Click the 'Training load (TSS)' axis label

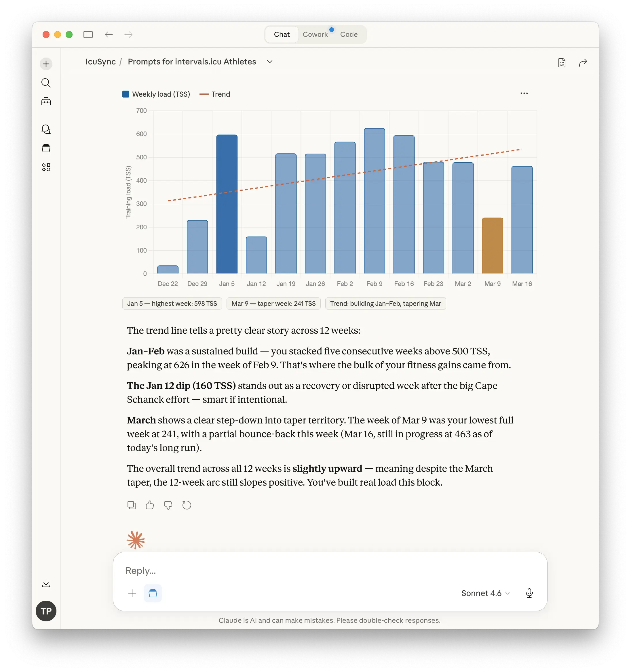(x=128, y=192)
